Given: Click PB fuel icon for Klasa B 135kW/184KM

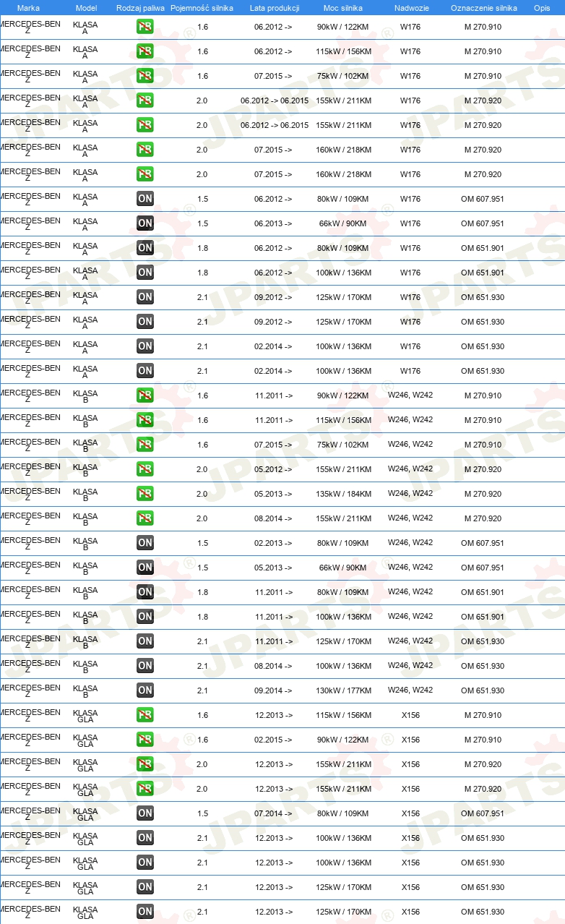Looking at the screenshot, I should pyautogui.click(x=145, y=494).
